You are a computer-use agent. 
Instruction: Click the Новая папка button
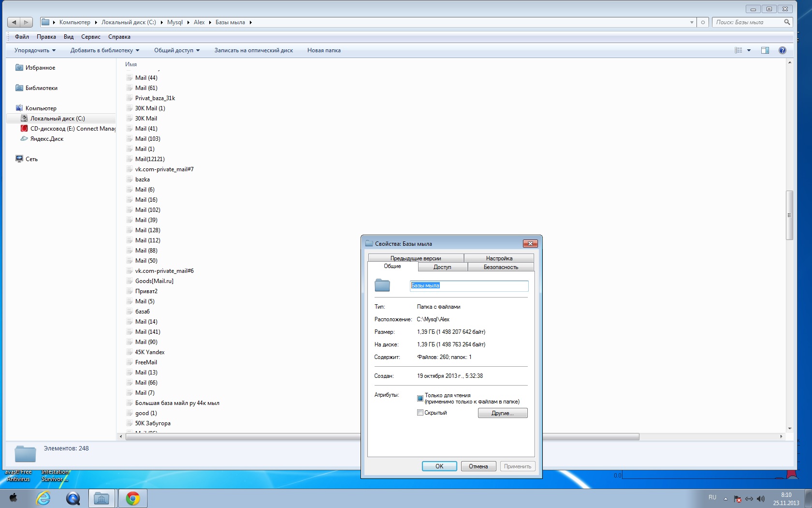[x=324, y=50]
